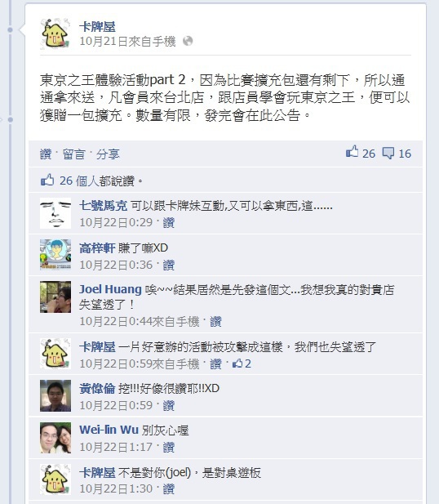Viewport: 439px width, 504px height.
Task: Open 黃偉倫's profile picture
Action: [x=55, y=395]
